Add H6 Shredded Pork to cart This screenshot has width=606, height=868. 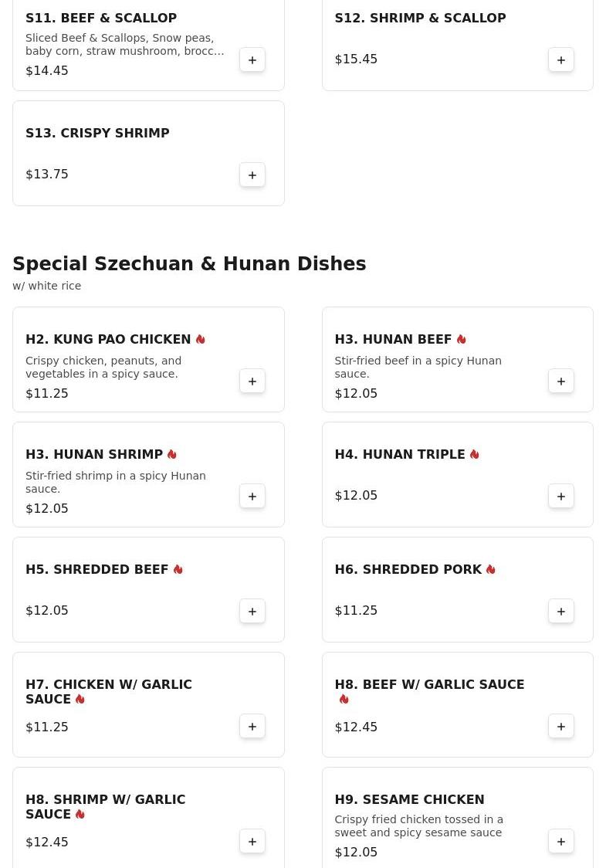561,612
